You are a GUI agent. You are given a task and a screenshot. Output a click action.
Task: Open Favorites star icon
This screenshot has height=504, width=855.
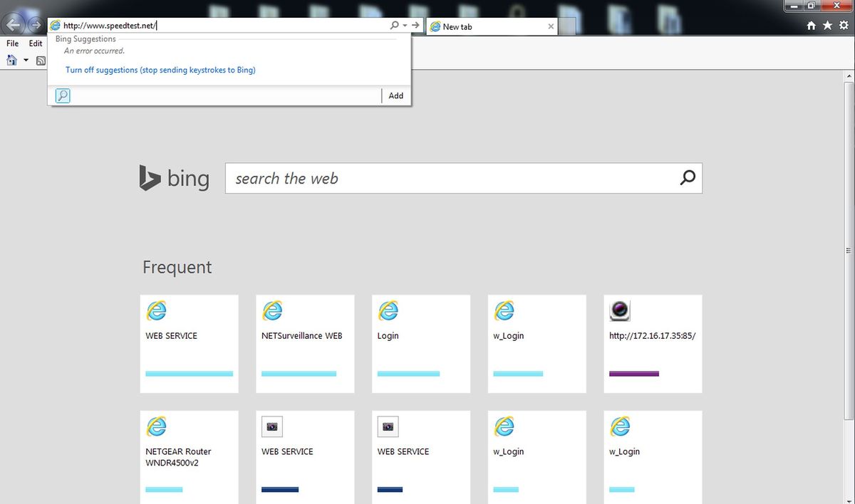pos(827,26)
